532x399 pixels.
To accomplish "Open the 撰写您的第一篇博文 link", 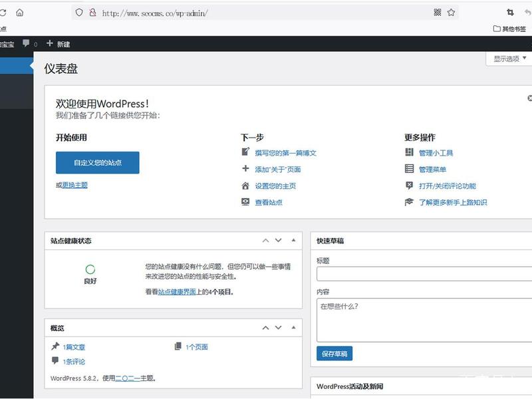I will (x=286, y=153).
